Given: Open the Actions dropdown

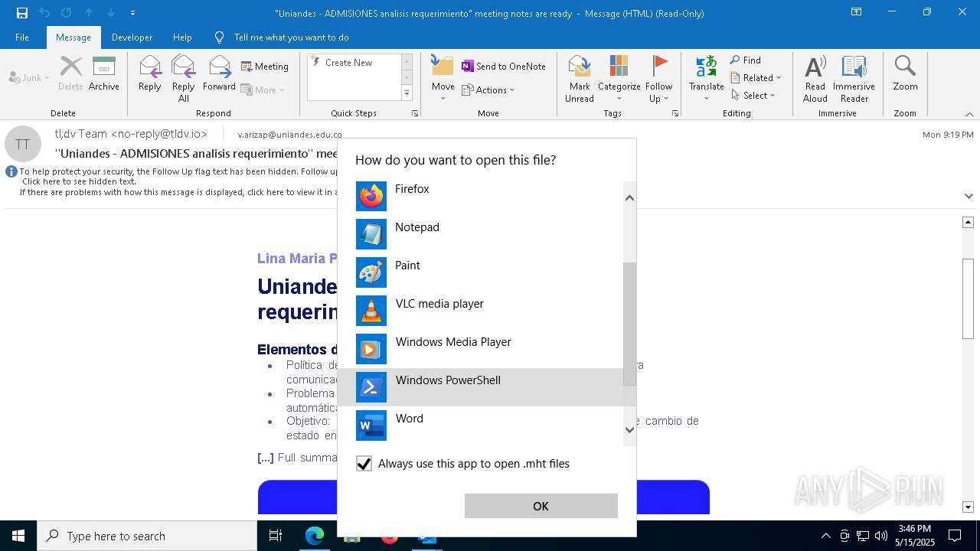Looking at the screenshot, I should (488, 90).
